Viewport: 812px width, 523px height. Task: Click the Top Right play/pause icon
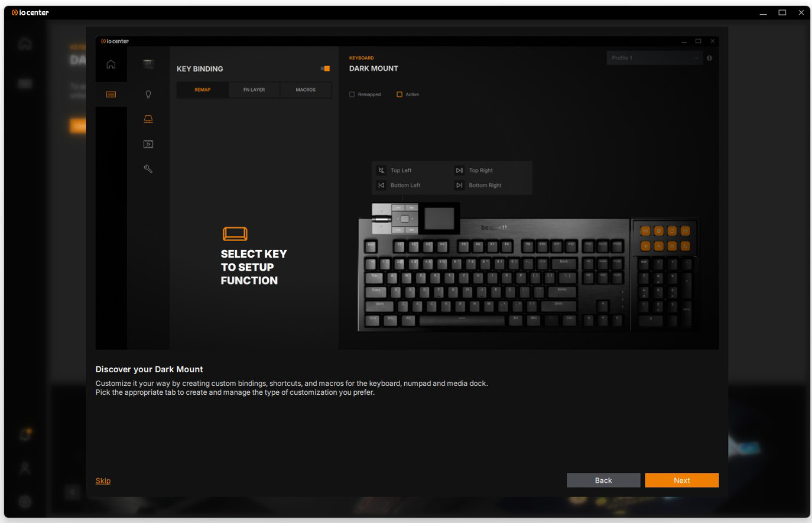tap(459, 170)
